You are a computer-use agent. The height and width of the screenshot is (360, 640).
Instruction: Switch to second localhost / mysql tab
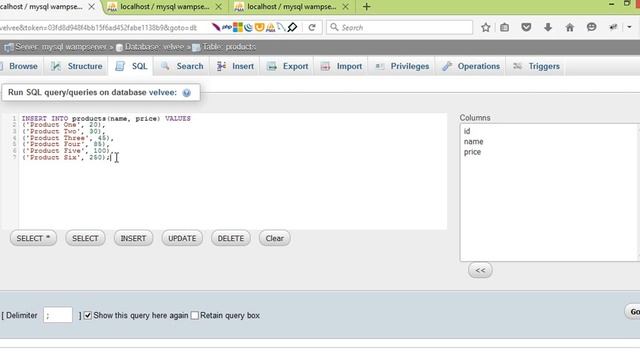pyautogui.click(x=164, y=7)
